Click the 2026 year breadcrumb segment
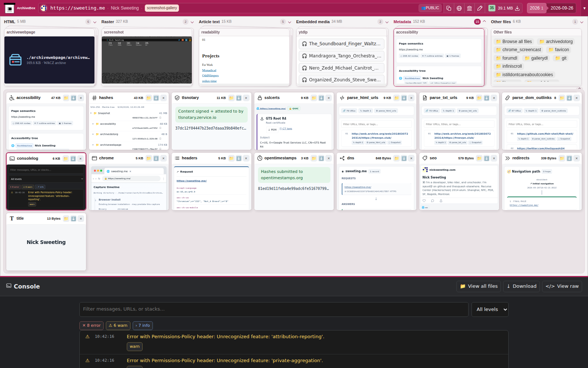Screen dimensions: 588x368 (x=537, y=8)
